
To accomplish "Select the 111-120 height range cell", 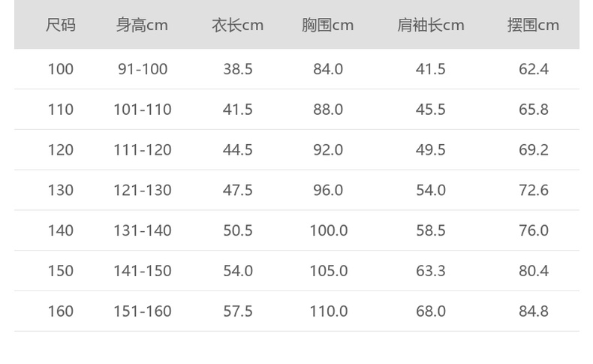I will [x=143, y=150].
